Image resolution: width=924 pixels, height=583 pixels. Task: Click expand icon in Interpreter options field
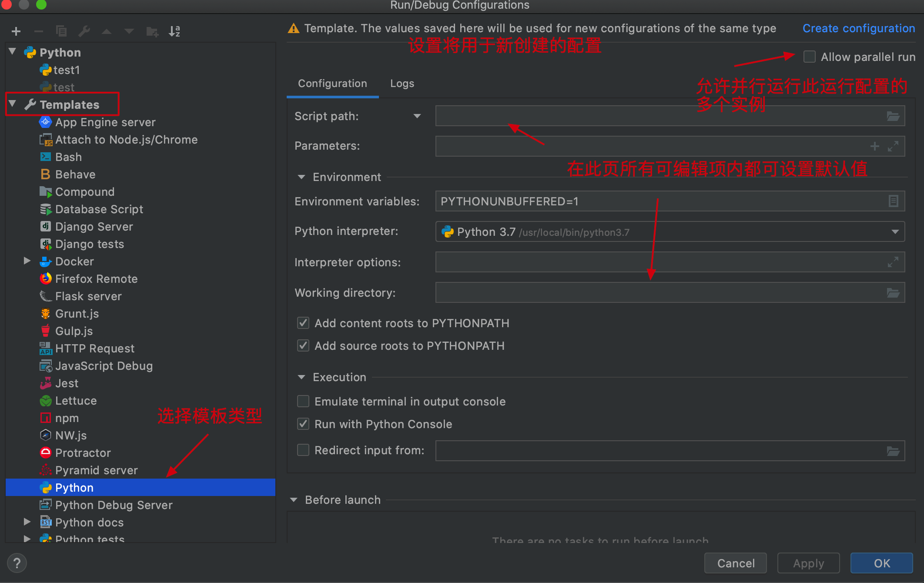[x=893, y=262]
